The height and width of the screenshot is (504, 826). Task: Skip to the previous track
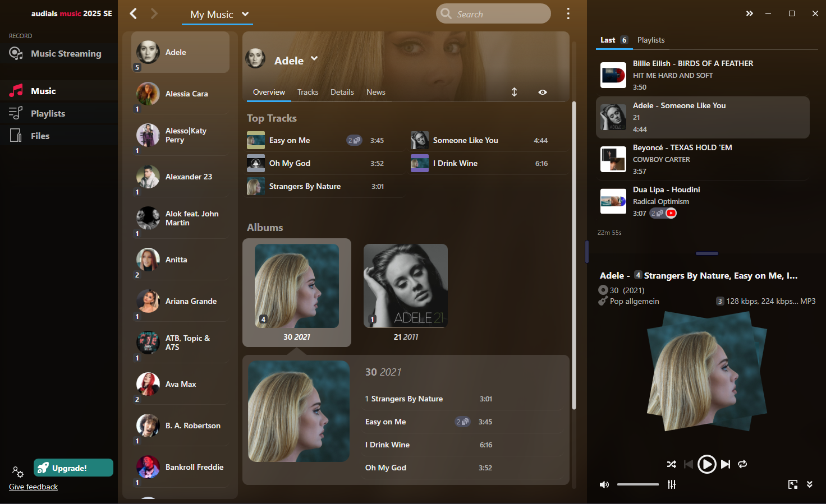coord(689,464)
